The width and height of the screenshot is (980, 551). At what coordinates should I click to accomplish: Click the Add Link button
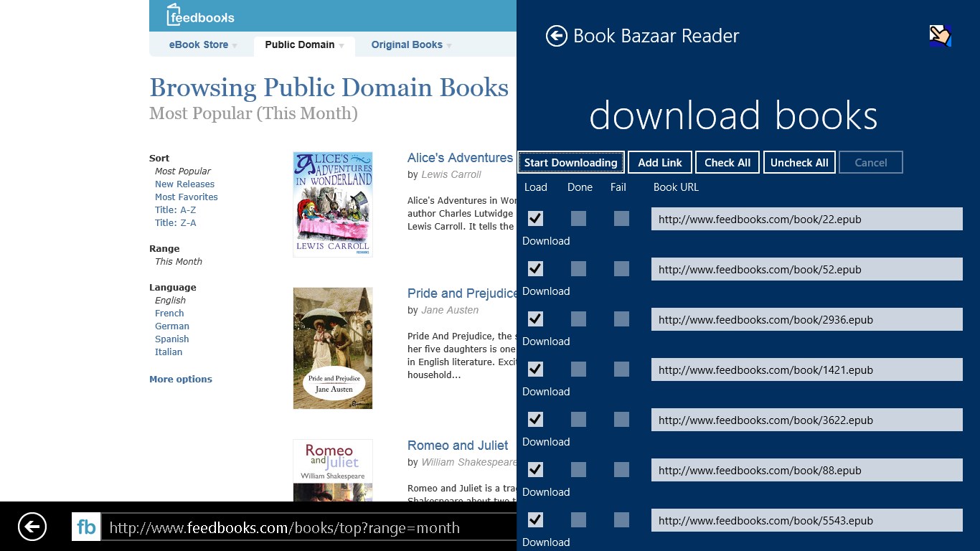pyautogui.click(x=659, y=162)
